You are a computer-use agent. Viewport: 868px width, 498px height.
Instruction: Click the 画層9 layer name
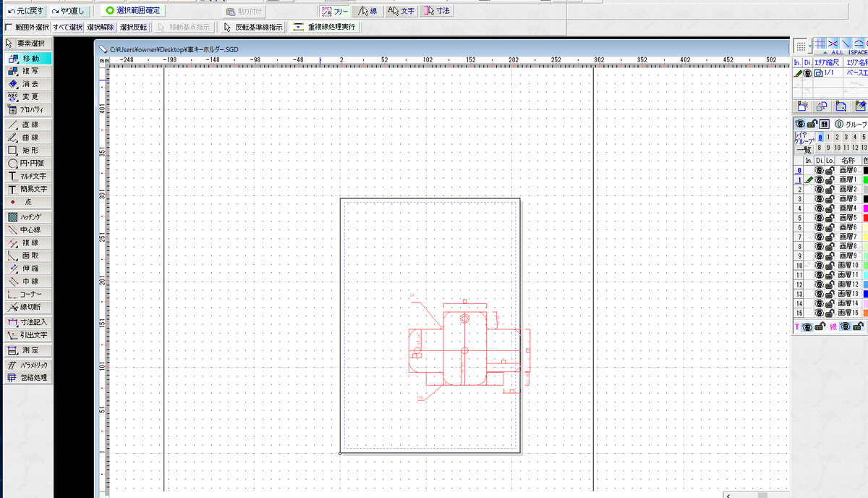coord(848,256)
